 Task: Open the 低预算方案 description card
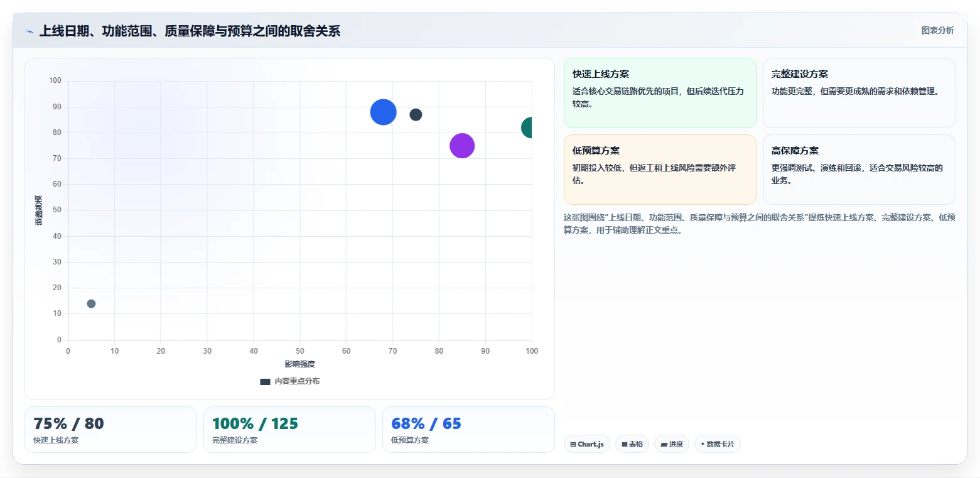coord(660,170)
